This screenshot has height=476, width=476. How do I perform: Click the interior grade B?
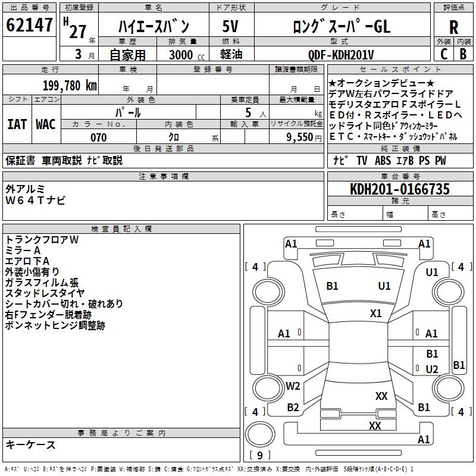[x=463, y=54]
